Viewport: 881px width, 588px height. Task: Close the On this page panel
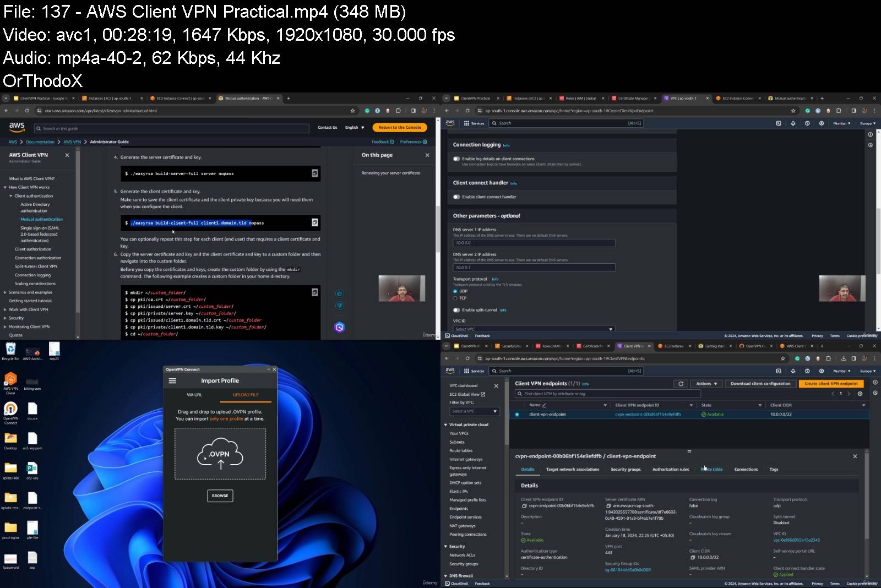427,155
